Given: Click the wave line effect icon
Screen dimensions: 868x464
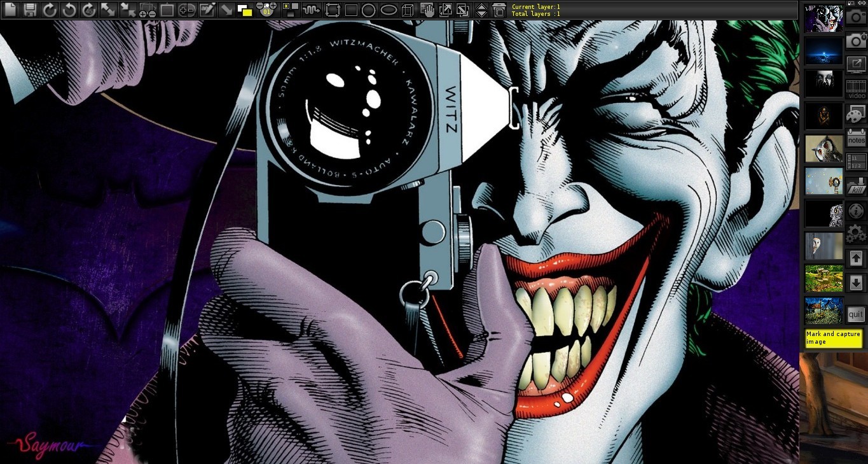Looking at the screenshot, I should pyautogui.click(x=311, y=10).
